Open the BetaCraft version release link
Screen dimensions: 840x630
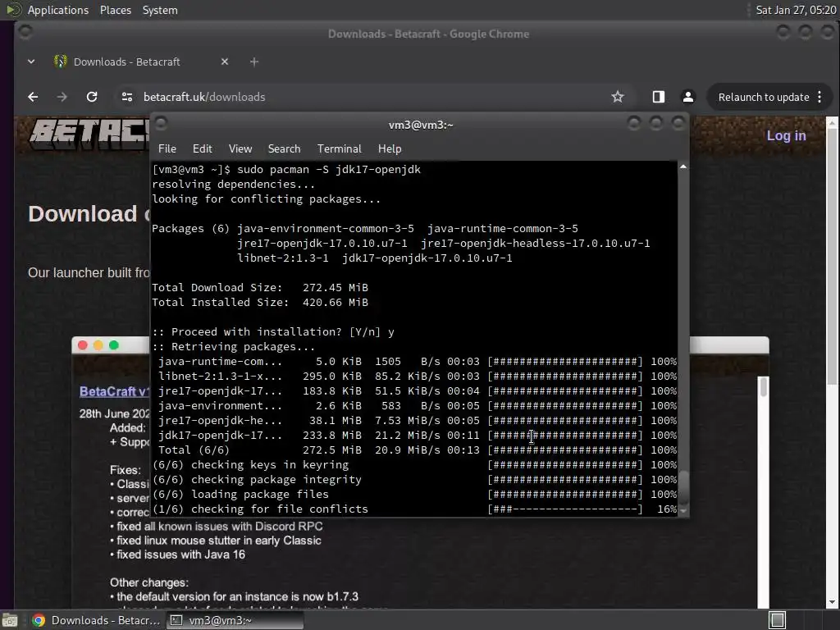coord(114,391)
